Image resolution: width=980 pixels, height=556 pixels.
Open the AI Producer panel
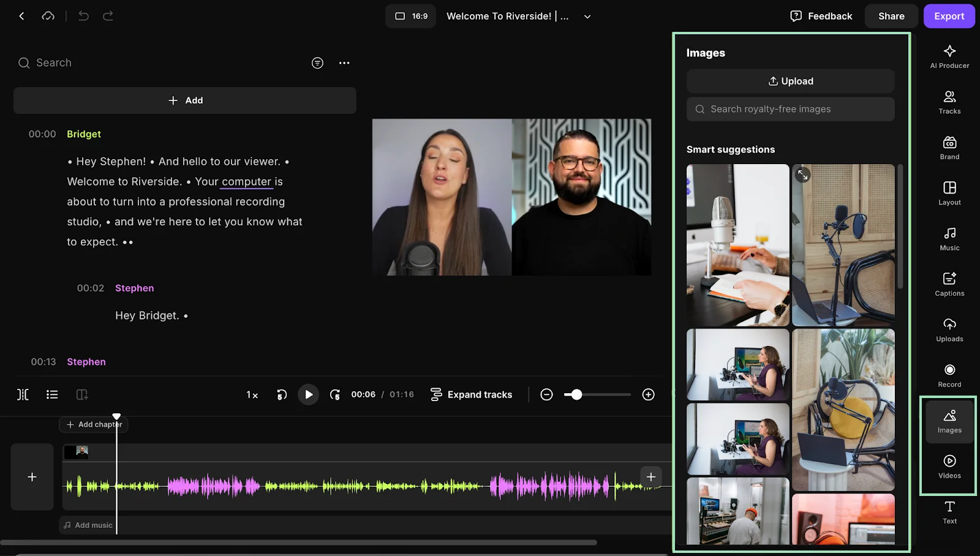click(x=949, y=56)
